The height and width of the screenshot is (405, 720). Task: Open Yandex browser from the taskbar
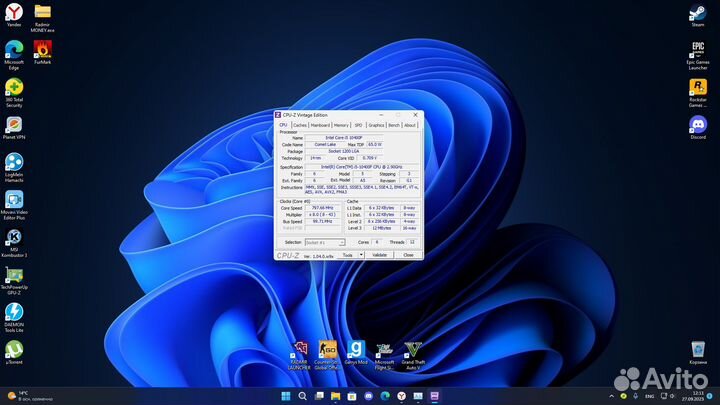coord(401,396)
